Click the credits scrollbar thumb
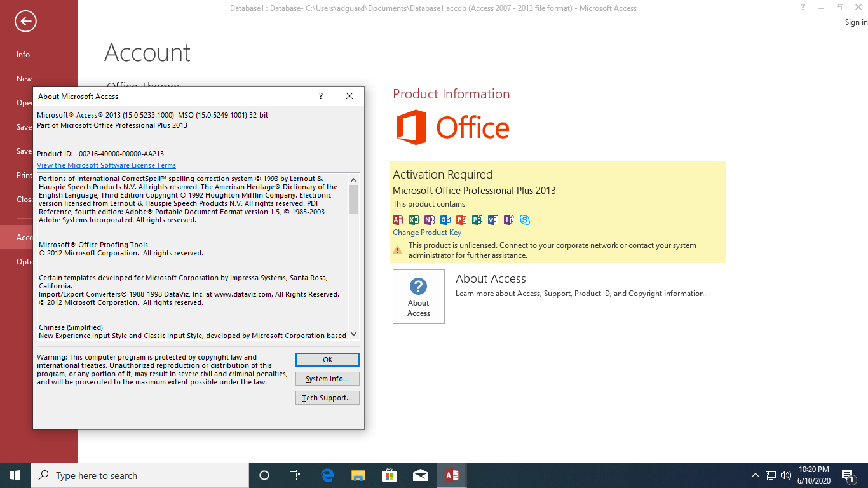 [354, 200]
